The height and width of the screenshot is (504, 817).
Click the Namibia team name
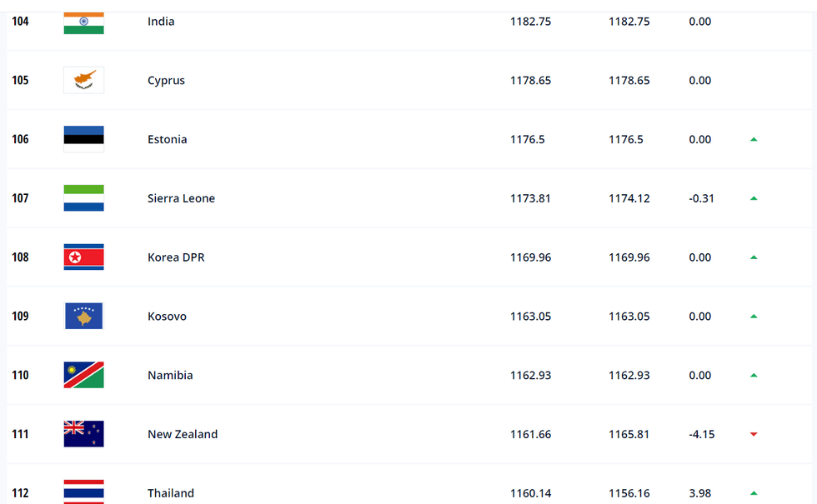click(170, 376)
